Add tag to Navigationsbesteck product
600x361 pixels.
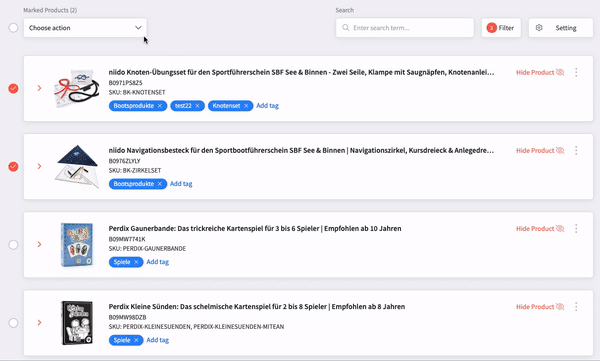181,184
